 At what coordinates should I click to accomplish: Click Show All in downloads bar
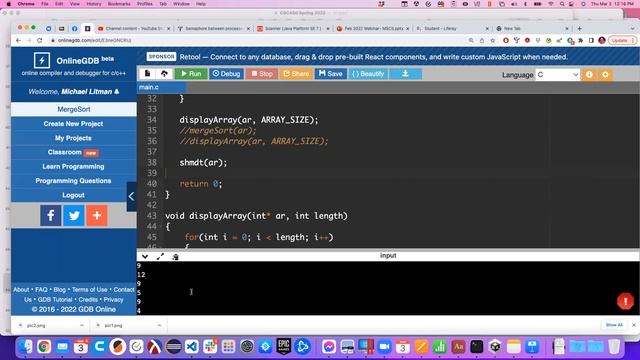pos(614,325)
